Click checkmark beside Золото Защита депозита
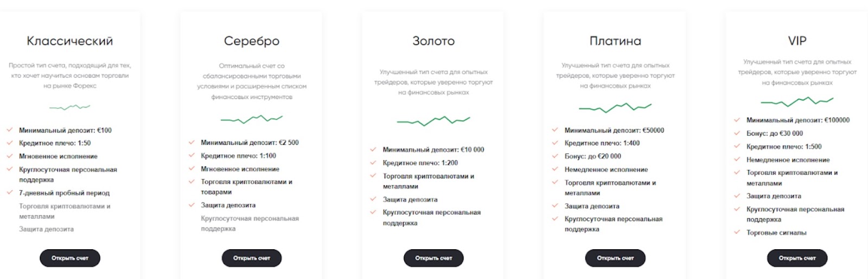This screenshot has width=868, height=279. pos(373,199)
